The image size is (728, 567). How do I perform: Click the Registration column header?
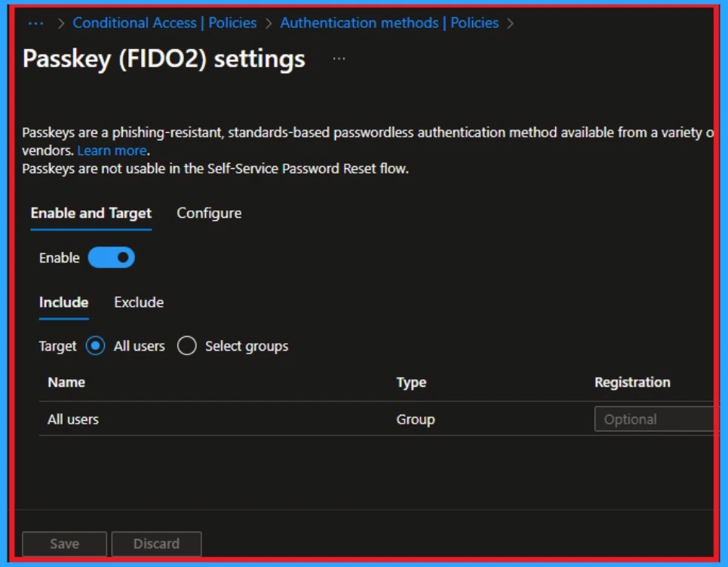tap(632, 382)
